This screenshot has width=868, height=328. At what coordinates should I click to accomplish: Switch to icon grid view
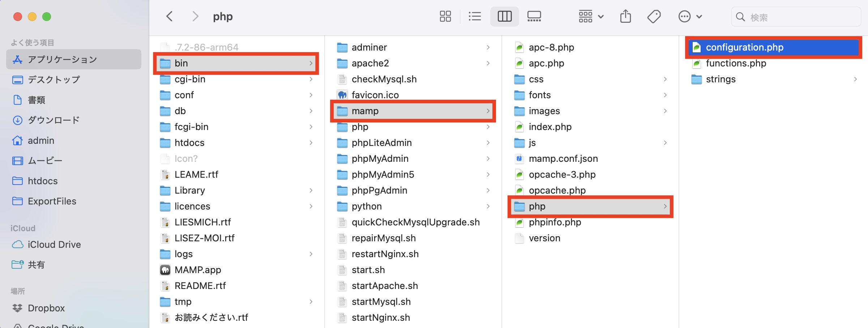coord(445,16)
